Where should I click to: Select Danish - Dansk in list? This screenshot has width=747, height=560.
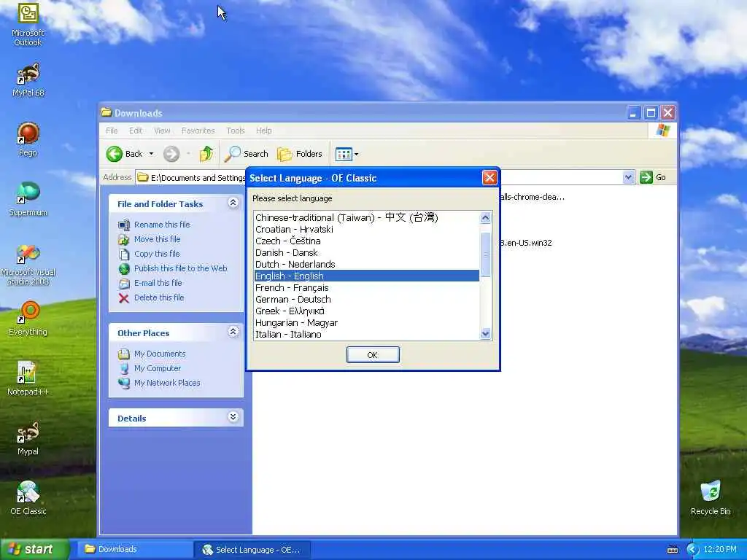pyautogui.click(x=367, y=252)
